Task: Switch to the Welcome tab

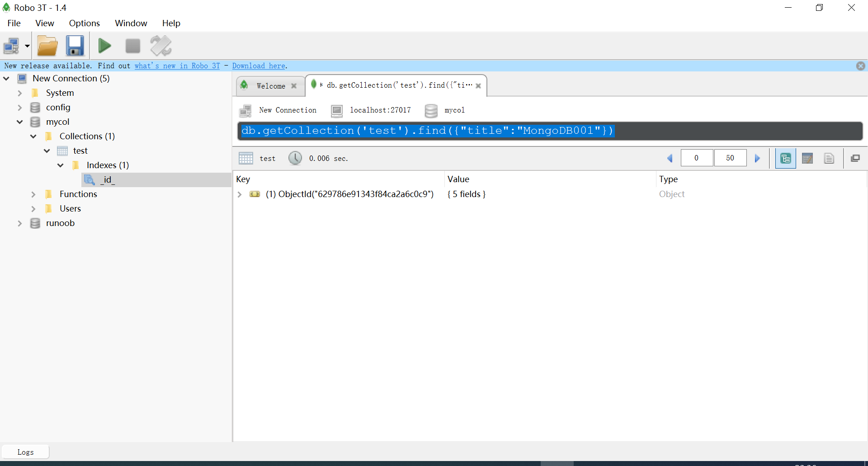Action: click(271, 86)
